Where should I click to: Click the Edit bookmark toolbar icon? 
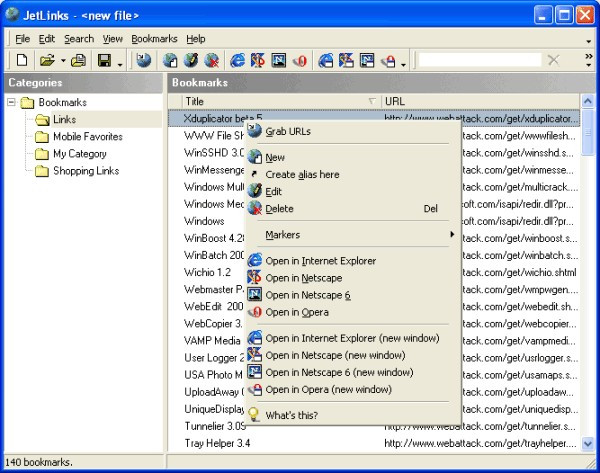tap(191, 60)
